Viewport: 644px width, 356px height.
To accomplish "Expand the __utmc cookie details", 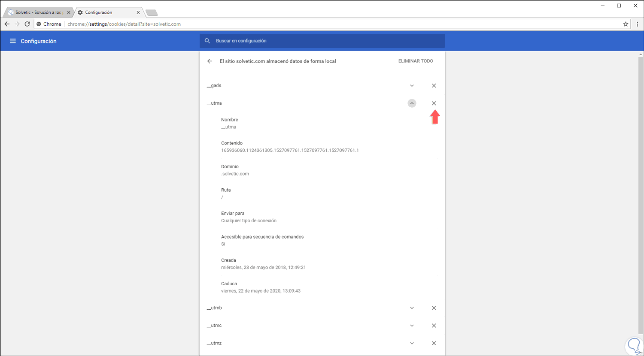I will pos(412,326).
